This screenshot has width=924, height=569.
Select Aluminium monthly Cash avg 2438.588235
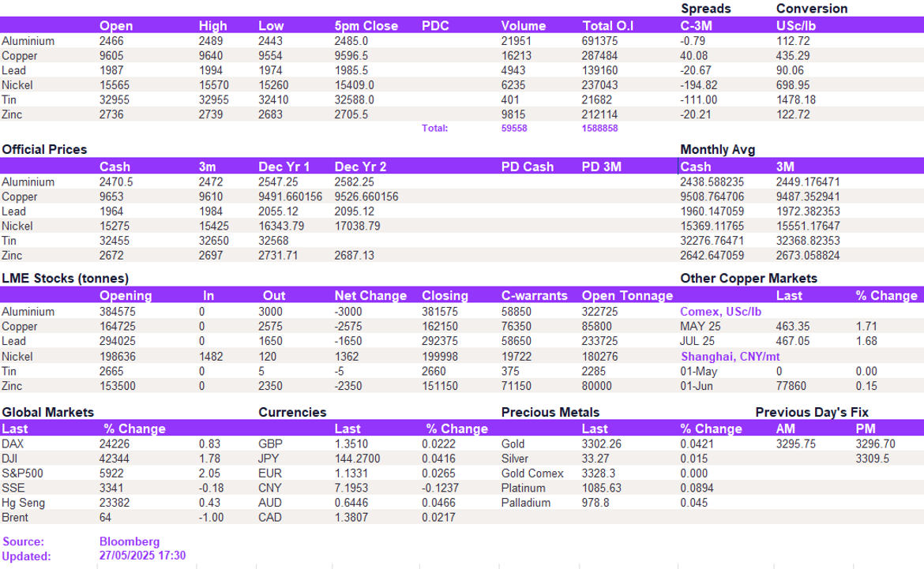pyautogui.click(x=712, y=182)
